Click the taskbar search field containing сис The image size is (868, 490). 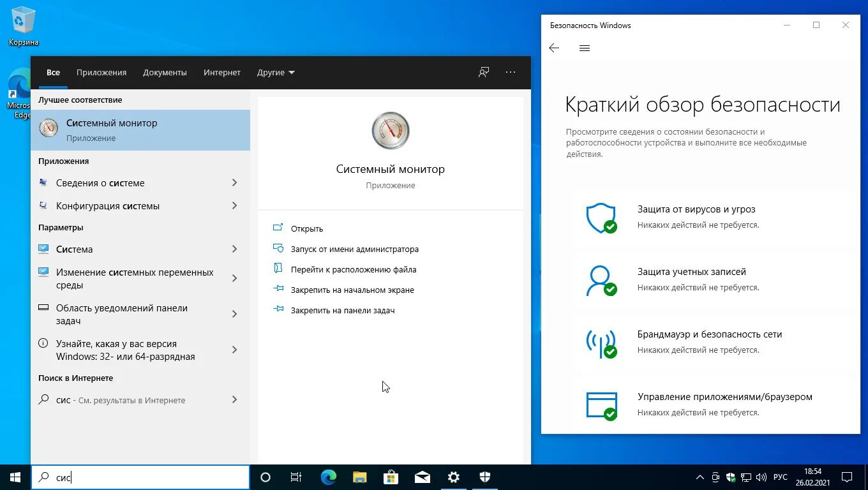[x=140, y=477]
